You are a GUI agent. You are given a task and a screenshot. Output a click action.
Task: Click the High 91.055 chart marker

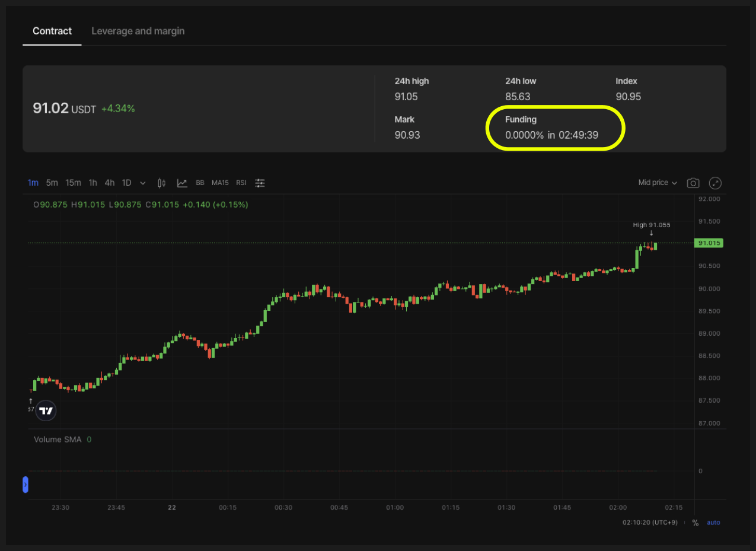[652, 225]
